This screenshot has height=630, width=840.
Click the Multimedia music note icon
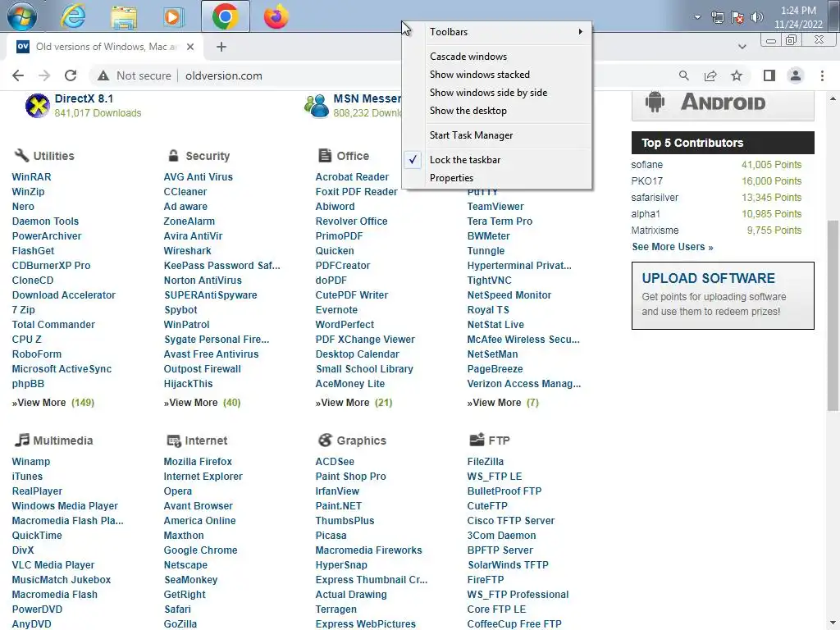coord(21,440)
